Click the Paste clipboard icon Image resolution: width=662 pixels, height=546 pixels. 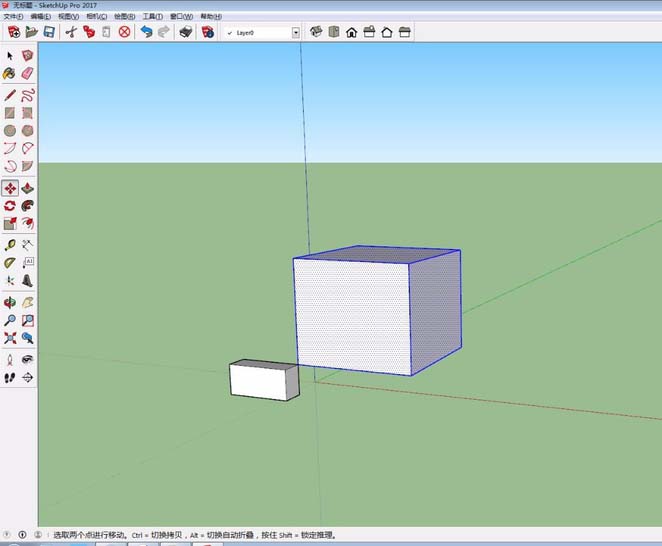(x=106, y=32)
